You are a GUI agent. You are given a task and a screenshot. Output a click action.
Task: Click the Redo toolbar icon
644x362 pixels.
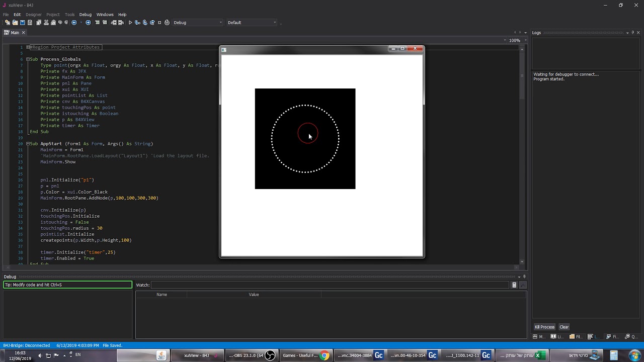click(x=66, y=22)
